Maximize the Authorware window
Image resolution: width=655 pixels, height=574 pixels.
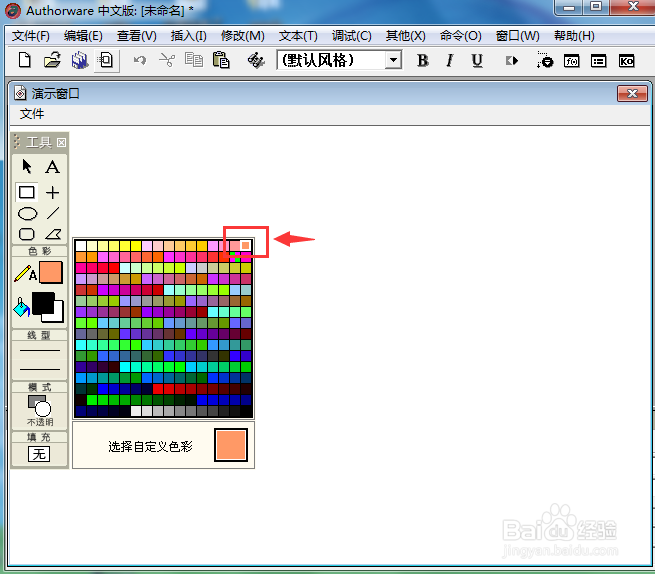(x=596, y=7)
